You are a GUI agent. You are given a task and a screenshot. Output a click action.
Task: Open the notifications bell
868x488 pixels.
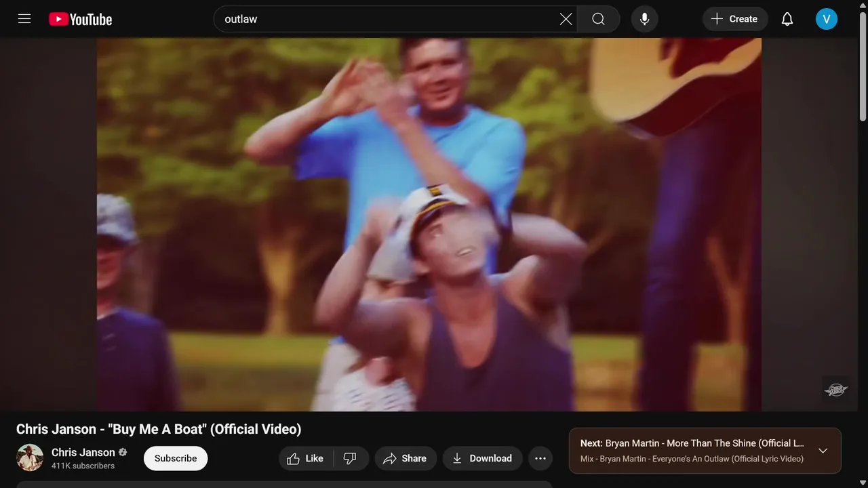(x=787, y=19)
